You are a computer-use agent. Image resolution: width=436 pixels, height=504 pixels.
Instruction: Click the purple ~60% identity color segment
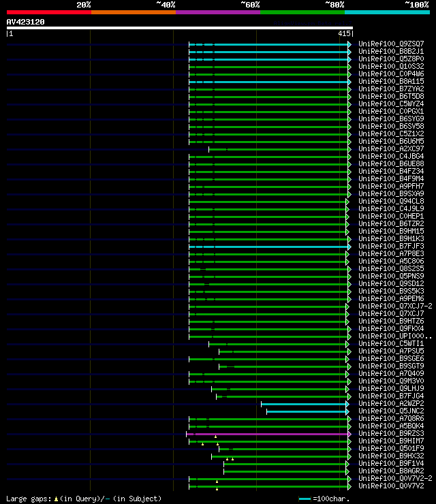pos(218,12)
